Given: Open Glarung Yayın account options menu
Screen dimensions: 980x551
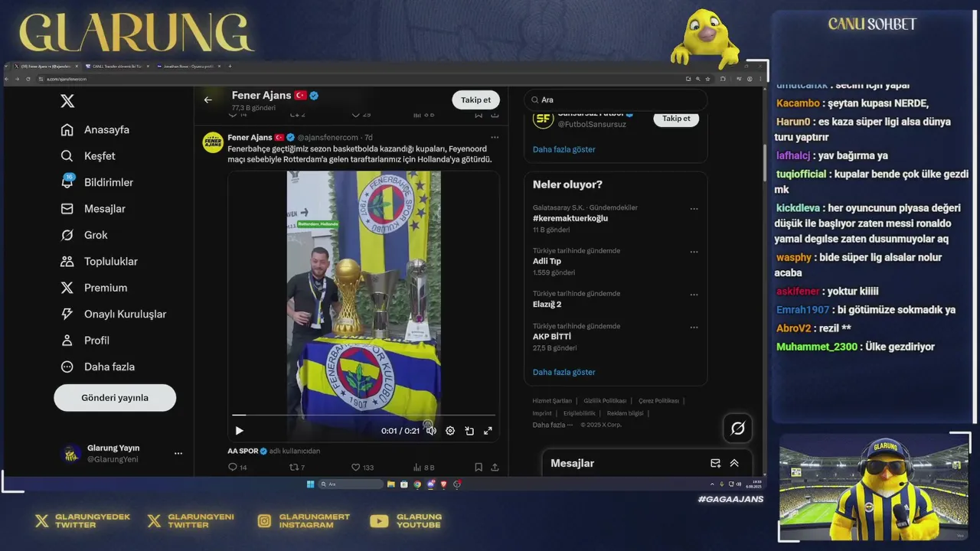Looking at the screenshot, I should click(178, 453).
